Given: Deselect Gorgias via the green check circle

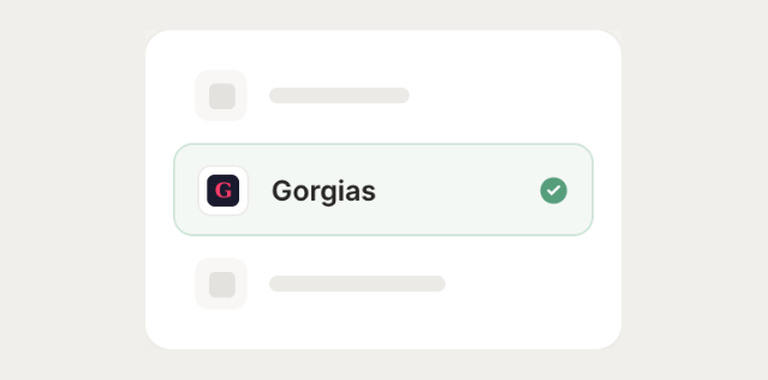Looking at the screenshot, I should (x=553, y=190).
